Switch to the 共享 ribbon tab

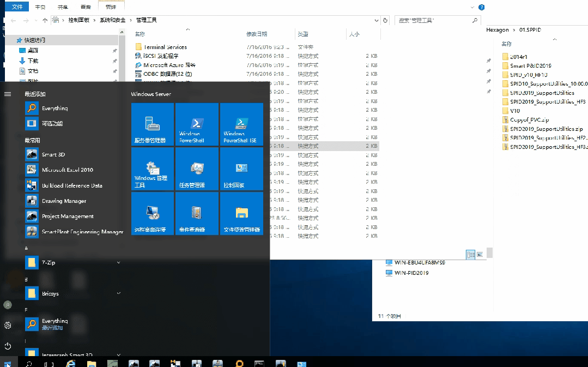[63, 7]
